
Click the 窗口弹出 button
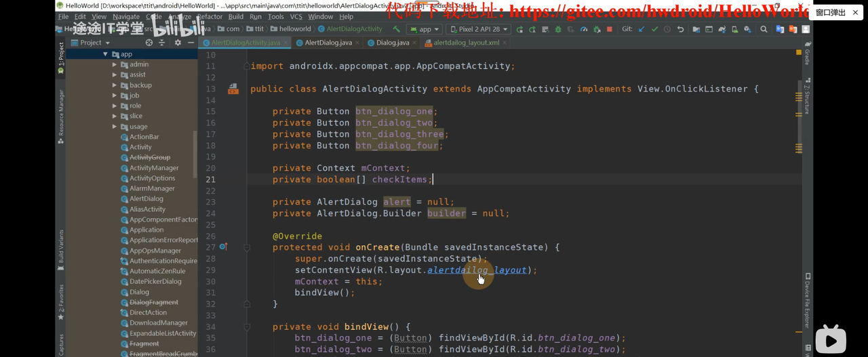(x=830, y=12)
